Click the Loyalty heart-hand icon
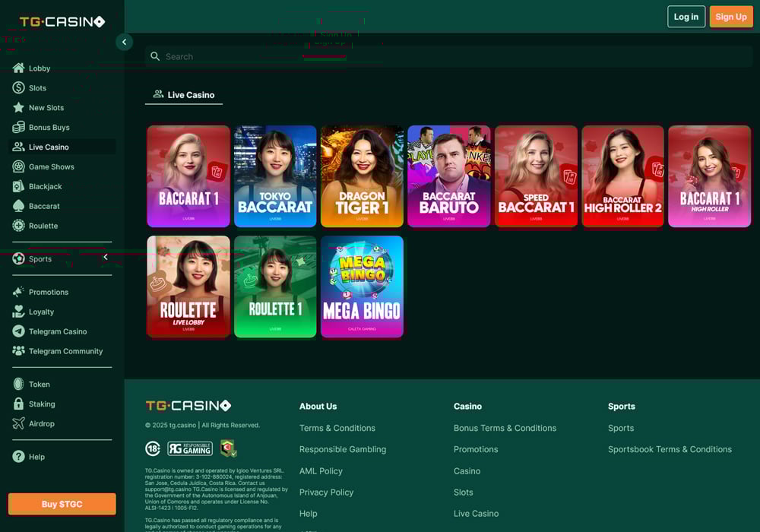 [18, 312]
